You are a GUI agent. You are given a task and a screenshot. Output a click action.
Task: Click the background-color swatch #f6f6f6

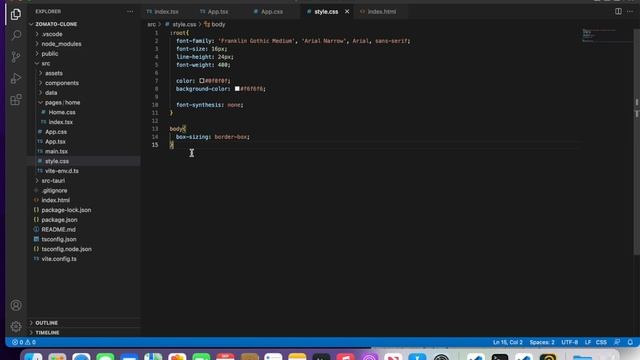tap(237, 89)
